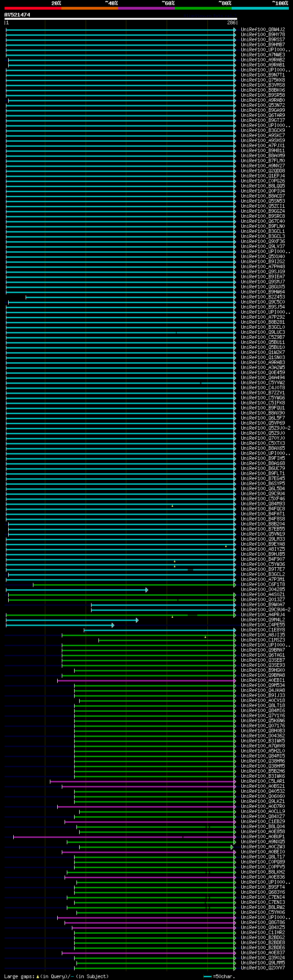Screen dimensions: 293x980
Task: Select hit label UniRef100_Q67C40
Action: [x=263, y=221]
